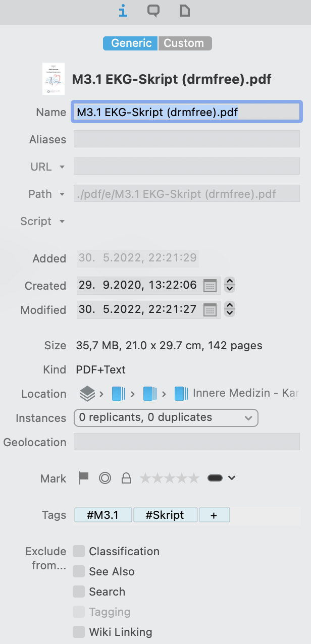Enable Exclude from See Also checkbox
This screenshot has height=644, width=311.
click(79, 571)
